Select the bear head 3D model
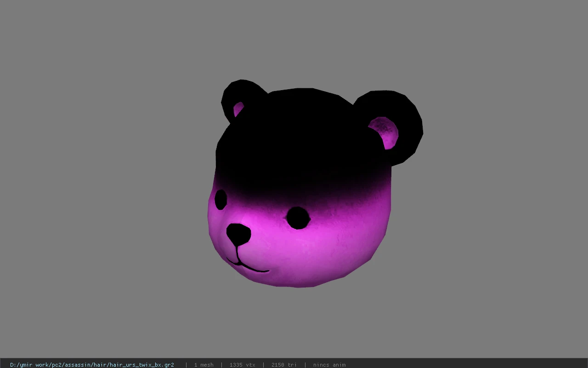The height and width of the screenshot is (368, 588). (315, 184)
